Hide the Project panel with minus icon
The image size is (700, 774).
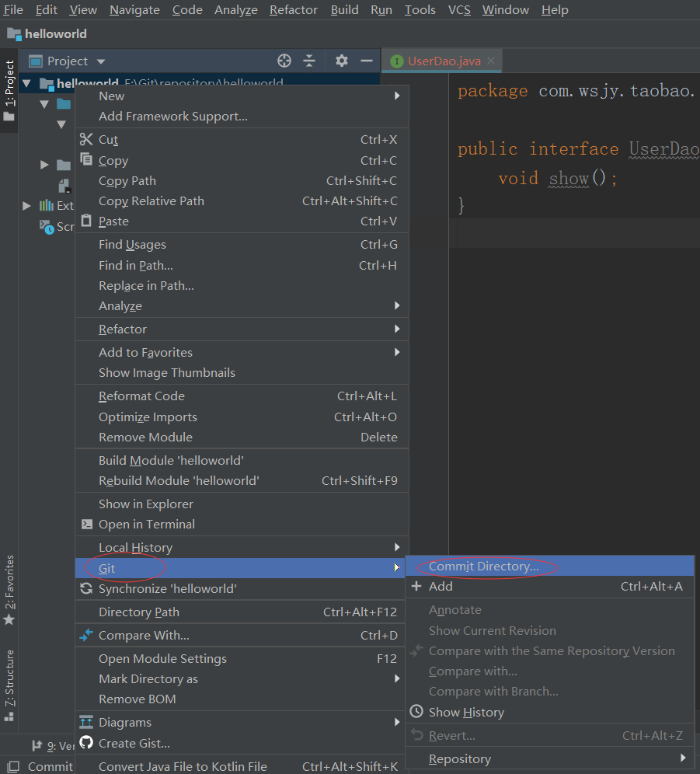coord(366,61)
